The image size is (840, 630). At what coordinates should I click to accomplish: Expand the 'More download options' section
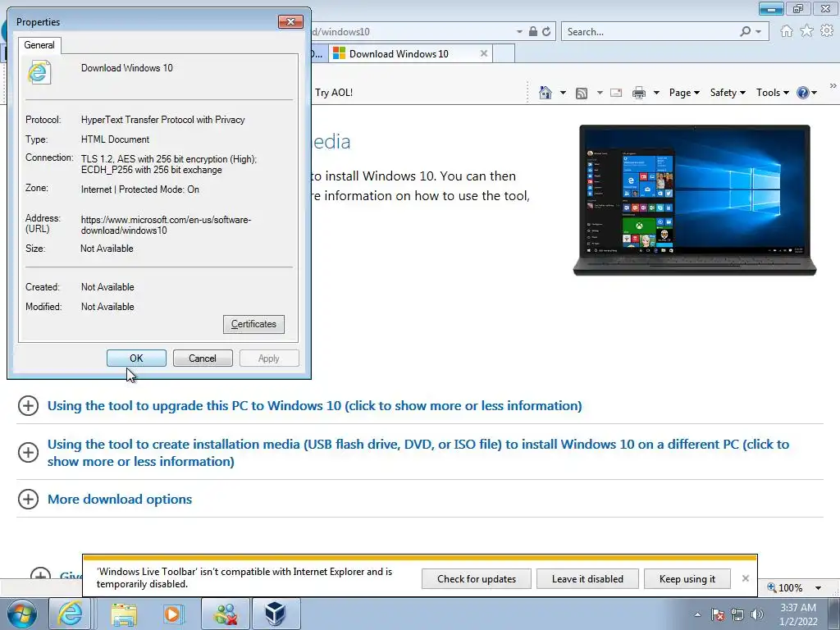click(28, 500)
